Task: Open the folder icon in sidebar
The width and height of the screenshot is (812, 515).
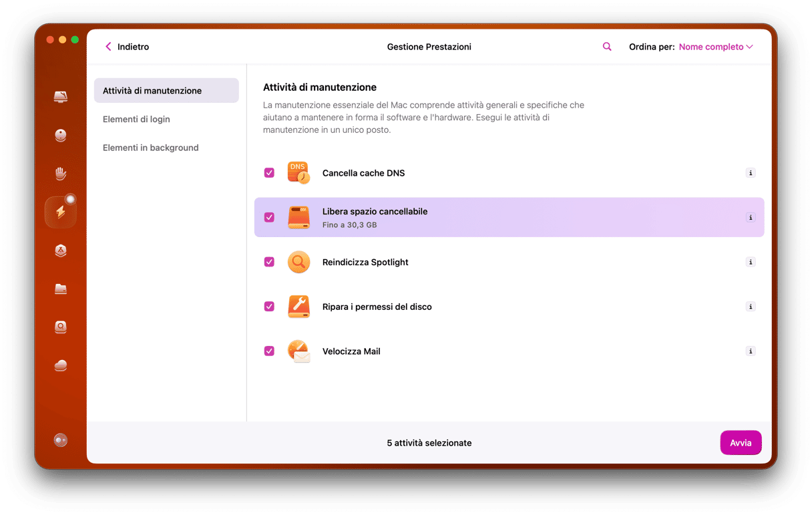Action: (x=61, y=289)
